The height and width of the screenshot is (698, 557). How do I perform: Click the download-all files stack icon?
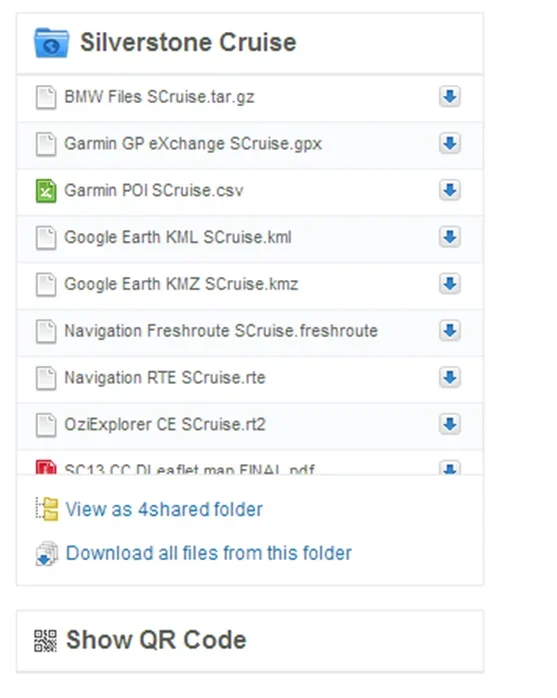click(x=47, y=554)
